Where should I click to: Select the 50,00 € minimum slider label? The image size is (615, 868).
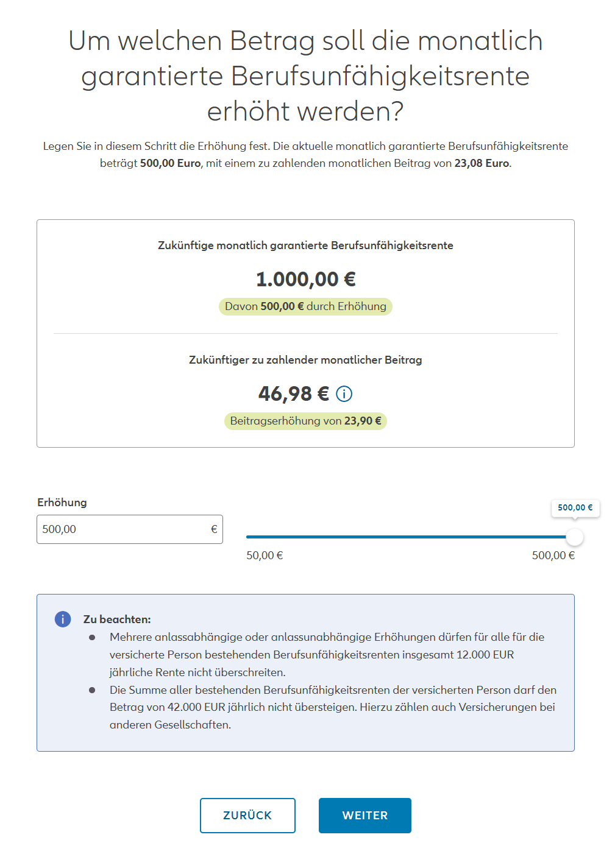pyautogui.click(x=265, y=556)
